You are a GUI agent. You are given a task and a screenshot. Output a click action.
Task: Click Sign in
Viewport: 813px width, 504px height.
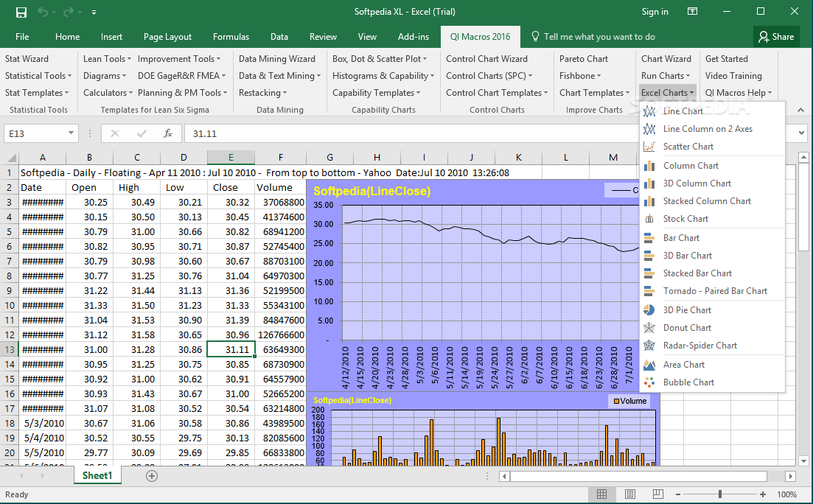click(655, 12)
